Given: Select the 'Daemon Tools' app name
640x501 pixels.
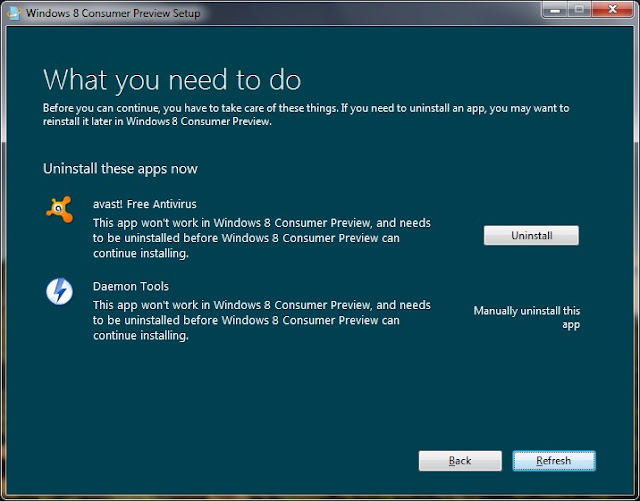Looking at the screenshot, I should click(131, 286).
